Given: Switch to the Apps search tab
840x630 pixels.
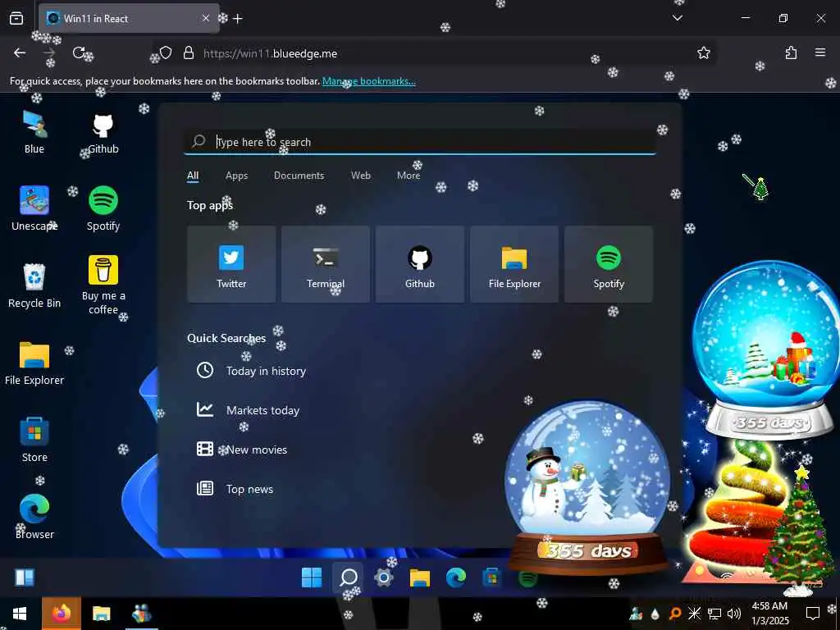Looking at the screenshot, I should 236,176.
